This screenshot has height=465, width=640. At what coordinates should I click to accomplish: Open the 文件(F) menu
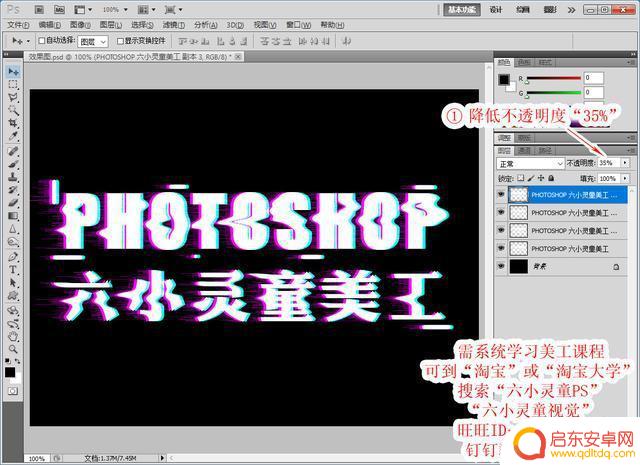click(x=18, y=25)
